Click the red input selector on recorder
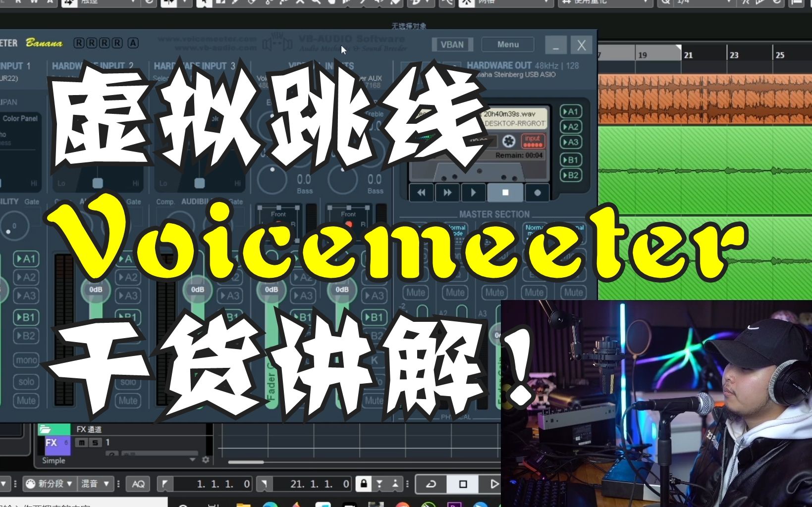 (x=533, y=141)
